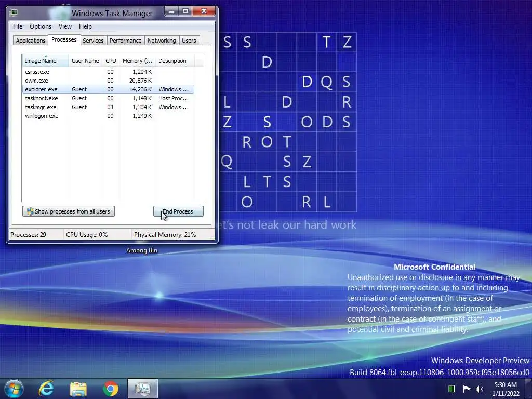Viewport: 532px width, 399px height.
Task: Open Action Center flag icon
Action: click(467, 389)
